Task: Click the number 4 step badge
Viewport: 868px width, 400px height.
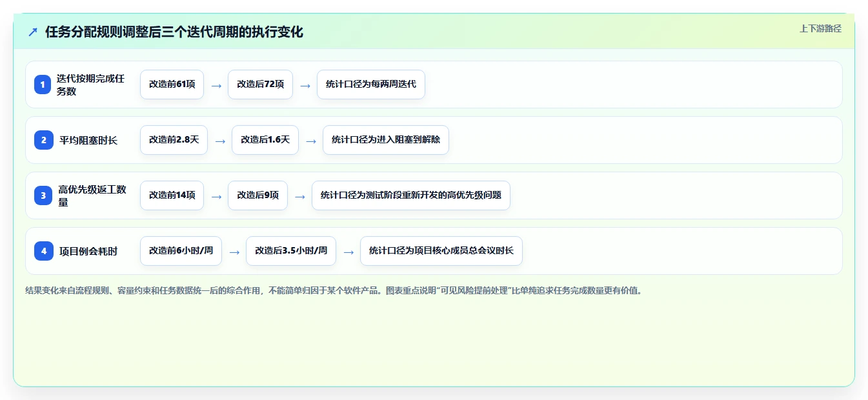Action: [x=44, y=251]
